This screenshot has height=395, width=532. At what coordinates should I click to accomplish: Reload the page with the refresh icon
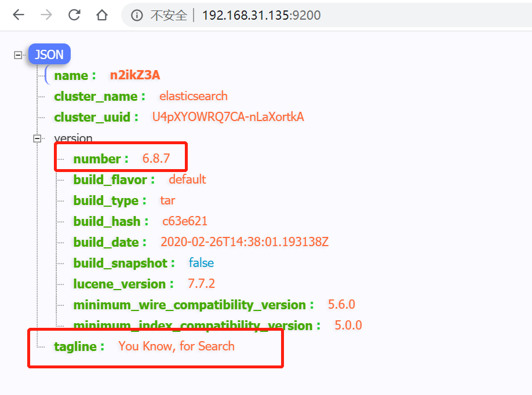coord(74,15)
